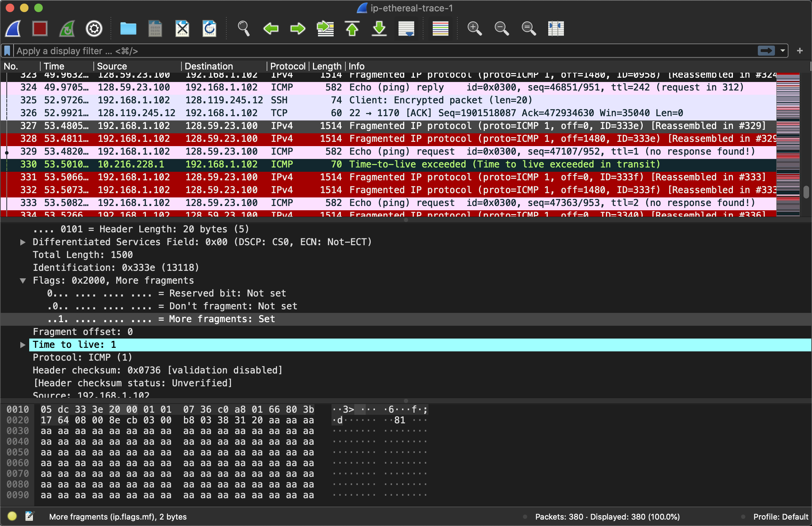Sort by the Destination column header
Viewport: 812px width, 526px height.
pos(209,66)
